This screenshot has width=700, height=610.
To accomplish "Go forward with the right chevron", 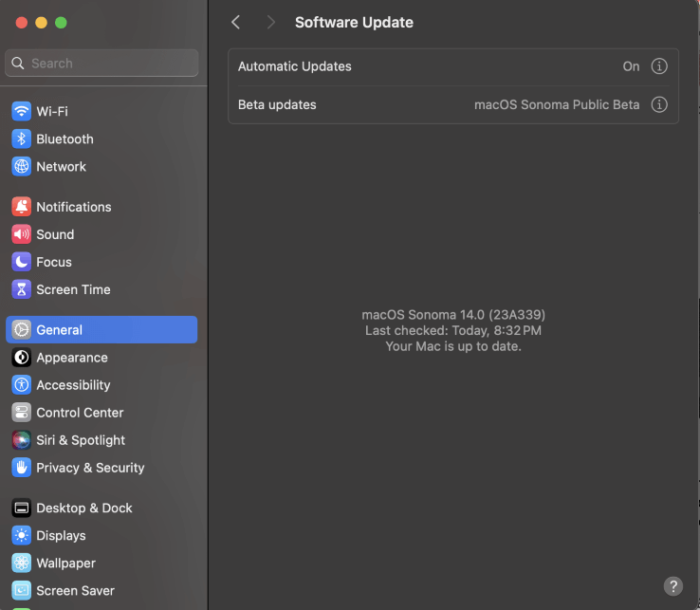I will [x=270, y=23].
